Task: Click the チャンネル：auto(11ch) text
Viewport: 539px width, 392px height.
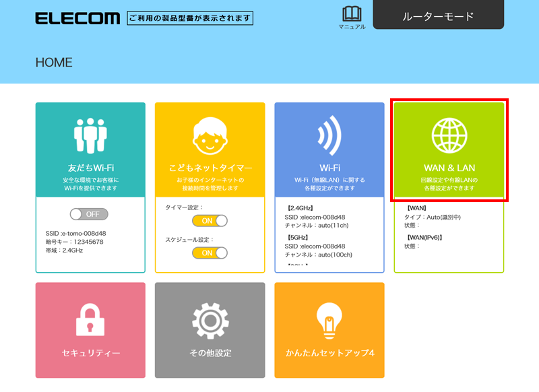Action: pos(317,226)
